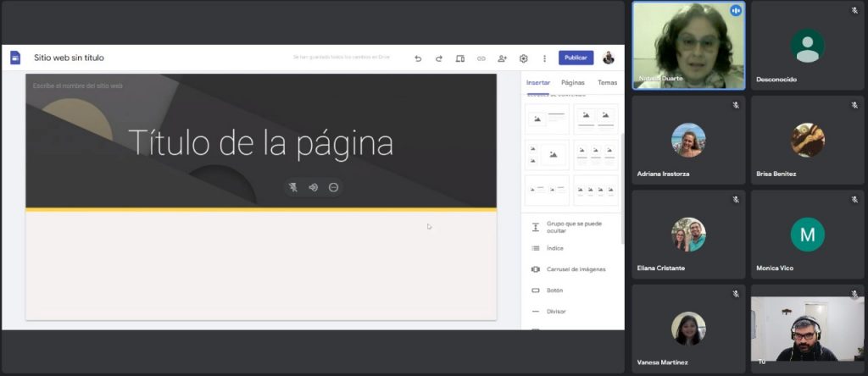Copy the published site link icon
The height and width of the screenshot is (376, 868).
pos(481,58)
